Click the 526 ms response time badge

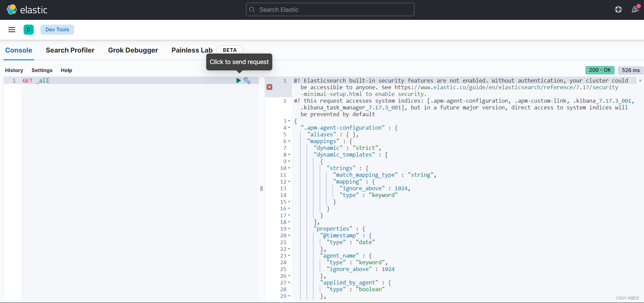click(x=631, y=70)
